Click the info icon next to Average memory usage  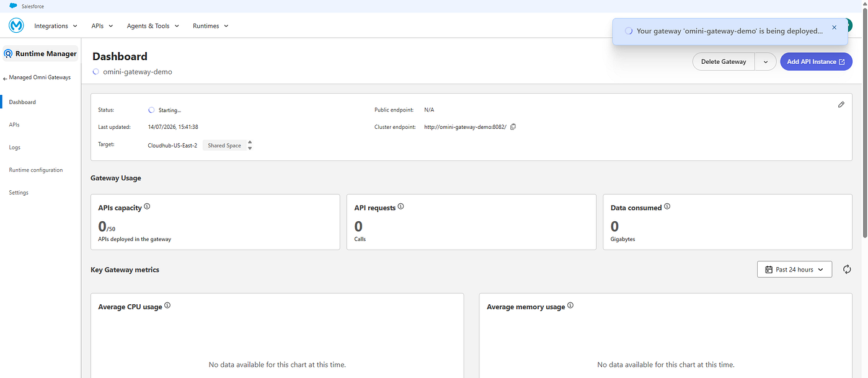pyautogui.click(x=570, y=306)
